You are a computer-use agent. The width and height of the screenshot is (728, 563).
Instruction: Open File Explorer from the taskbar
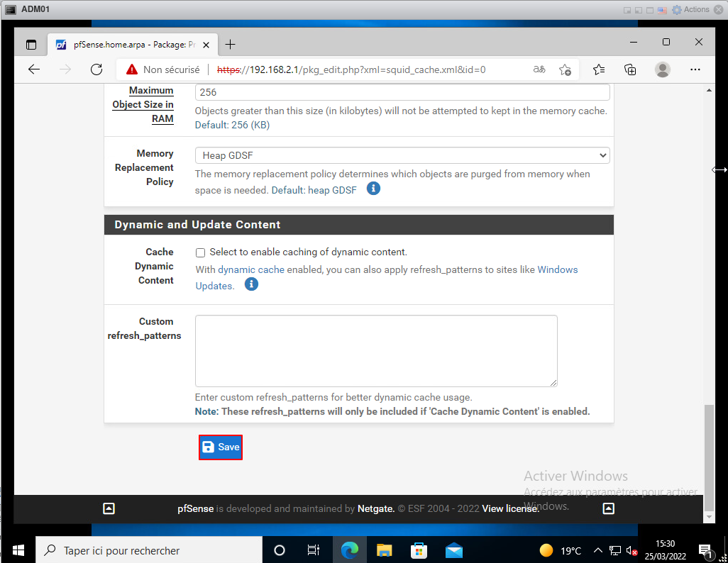point(384,550)
